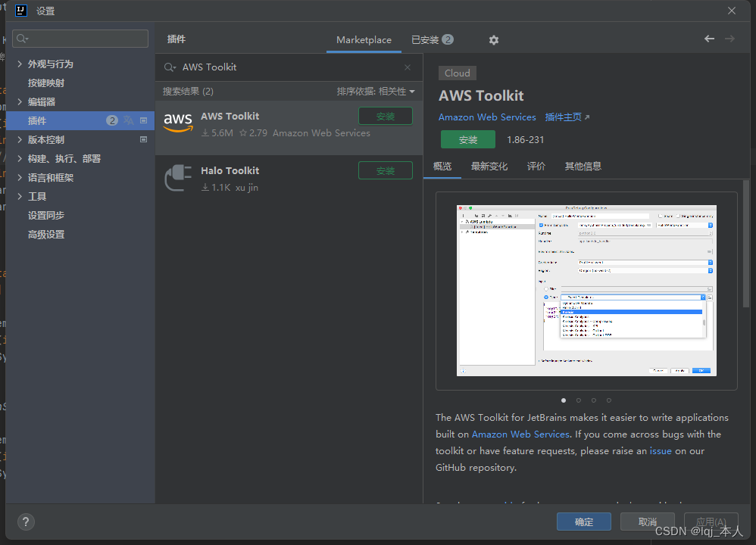Expand the 外观与行为 settings group
This screenshot has width=756, height=545.
click(x=20, y=64)
